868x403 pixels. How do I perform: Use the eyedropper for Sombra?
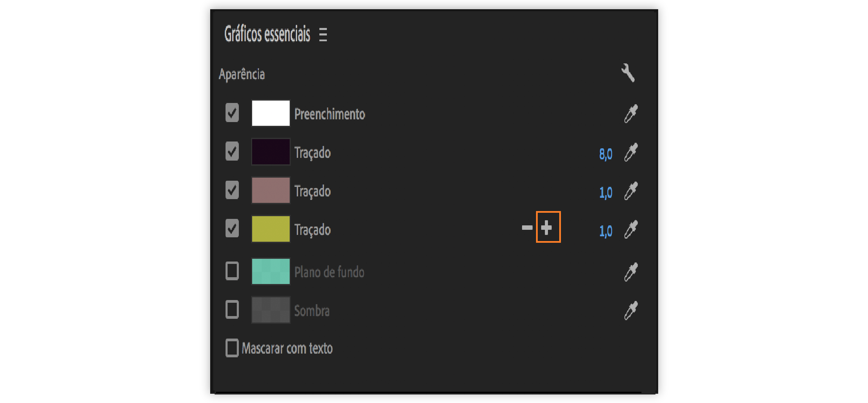pyautogui.click(x=631, y=310)
